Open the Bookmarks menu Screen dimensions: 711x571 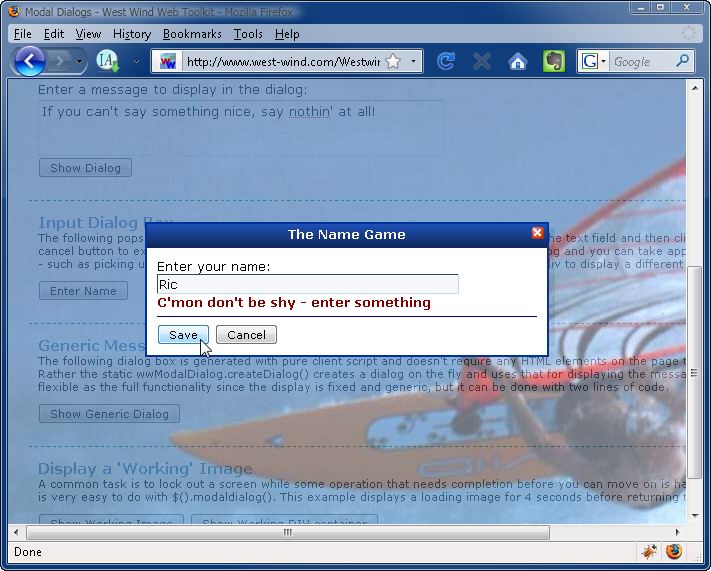[x=192, y=34]
